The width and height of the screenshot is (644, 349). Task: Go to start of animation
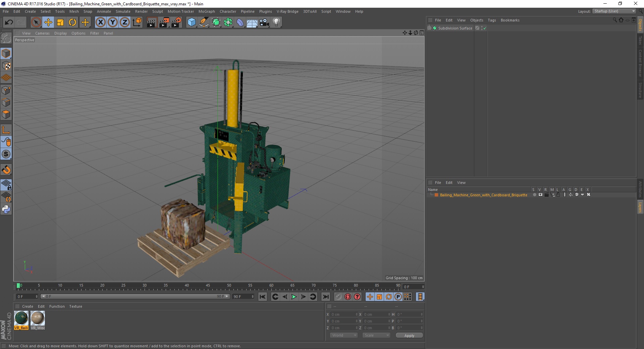coord(263,297)
